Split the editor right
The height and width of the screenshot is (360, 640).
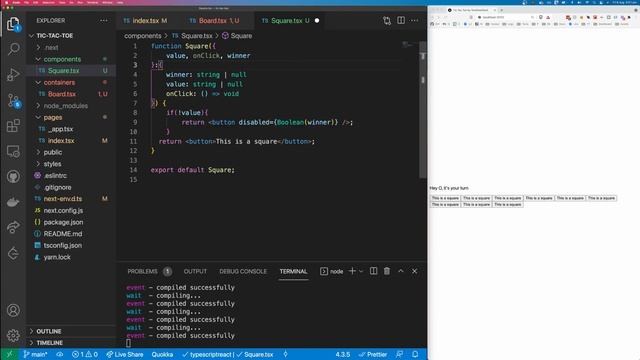click(x=401, y=20)
